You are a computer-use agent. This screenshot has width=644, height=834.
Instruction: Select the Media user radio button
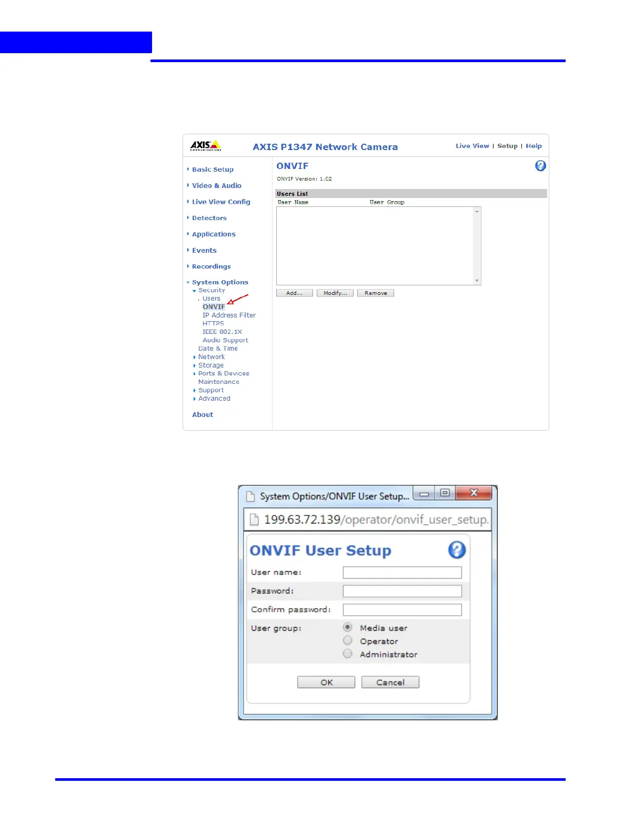click(347, 628)
